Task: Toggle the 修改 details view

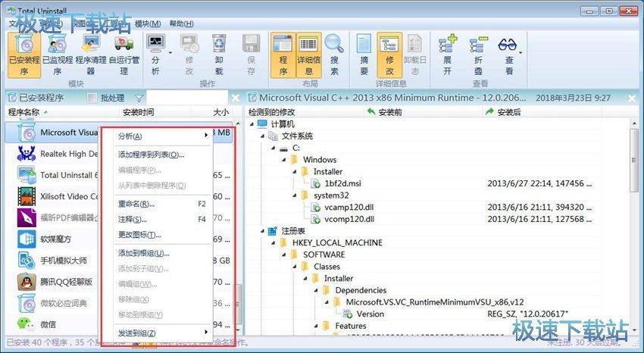Action: coord(389,55)
